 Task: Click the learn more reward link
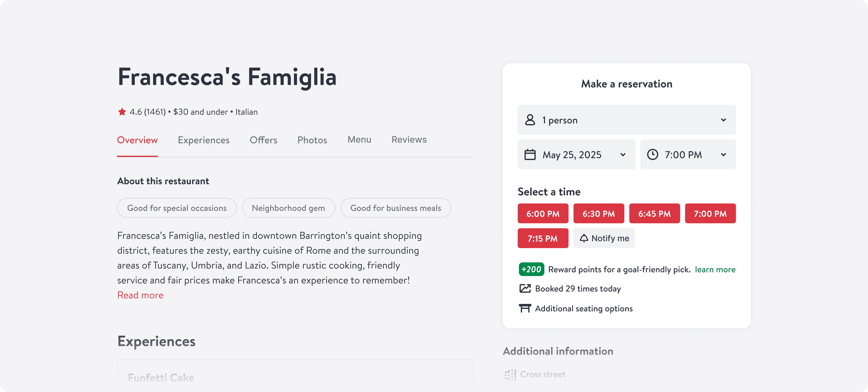[x=715, y=269]
